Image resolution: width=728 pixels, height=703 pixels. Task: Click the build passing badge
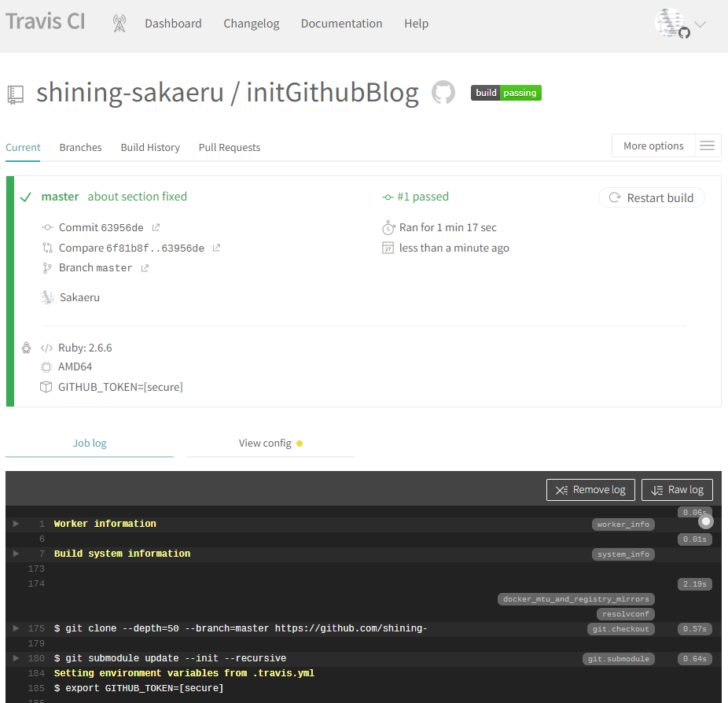506,93
